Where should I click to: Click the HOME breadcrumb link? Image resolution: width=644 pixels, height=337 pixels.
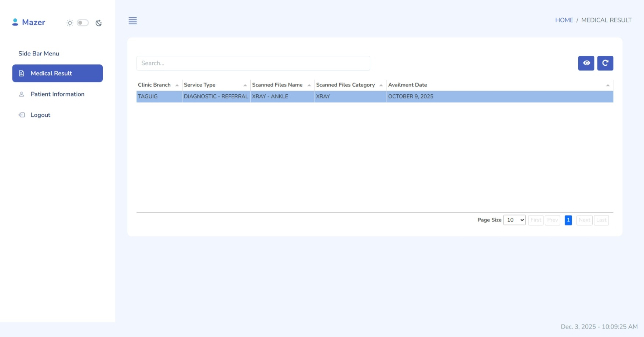(x=564, y=20)
